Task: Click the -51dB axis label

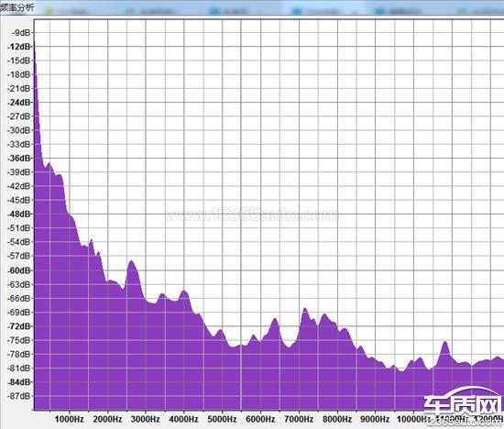Action: [x=19, y=228]
